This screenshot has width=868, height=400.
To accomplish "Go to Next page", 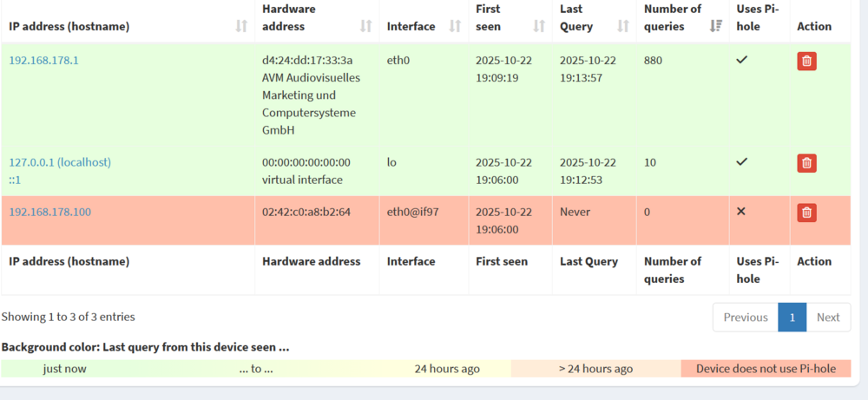I will (828, 318).
